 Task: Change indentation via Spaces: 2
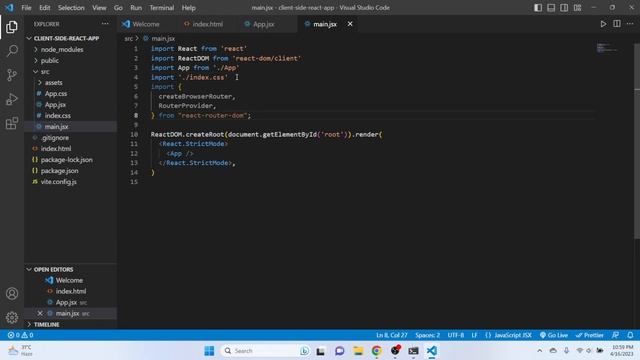[427, 335]
